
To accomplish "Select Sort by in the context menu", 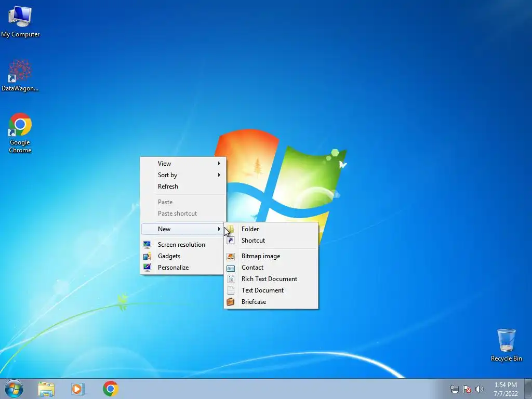I will pos(183,175).
